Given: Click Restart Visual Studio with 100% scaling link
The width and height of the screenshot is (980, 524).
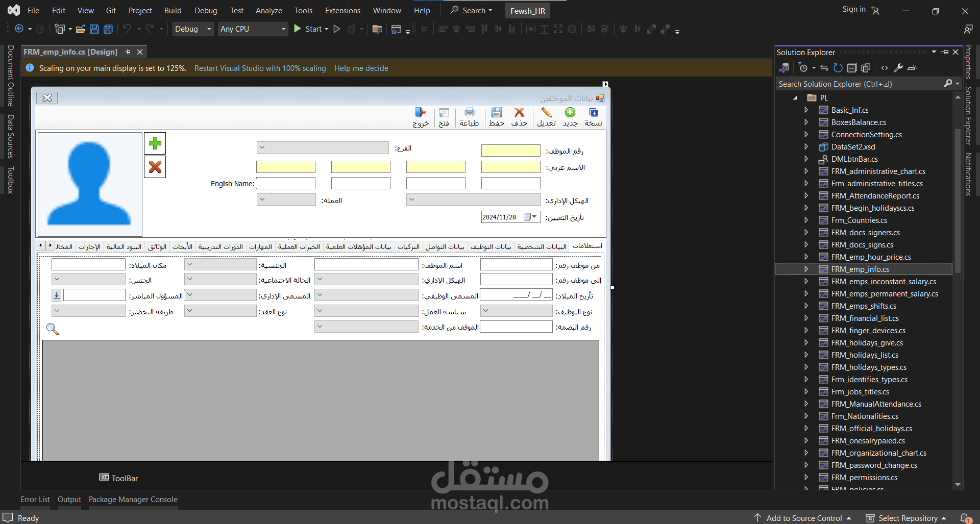Looking at the screenshot, I should (x=260, y=68).
